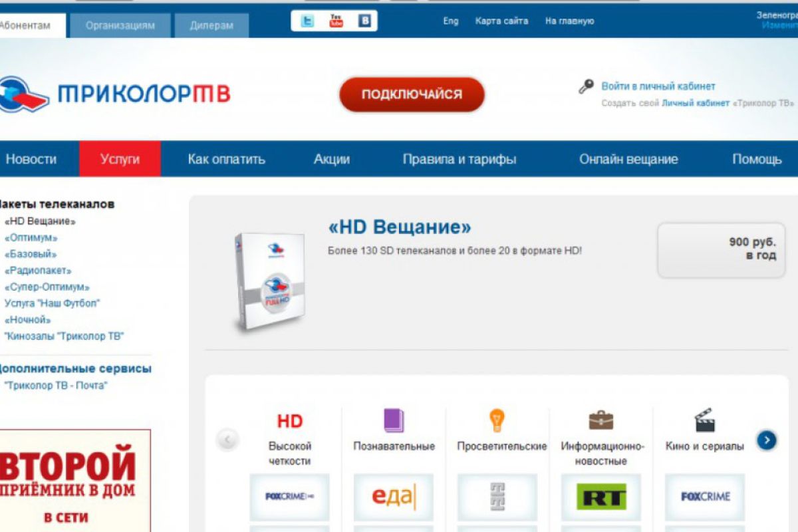
Task: Click the red ПОДКЛЮЧАЙСЯ button
Action: 412,94
